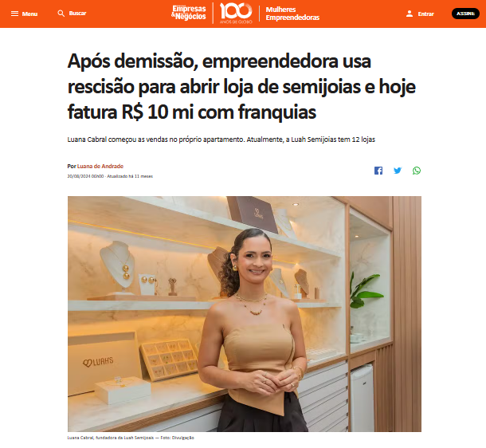The height and width of the screenshot is (448, 486).
Task: Open the Buscar search option
Action: (x=77, y=14)
